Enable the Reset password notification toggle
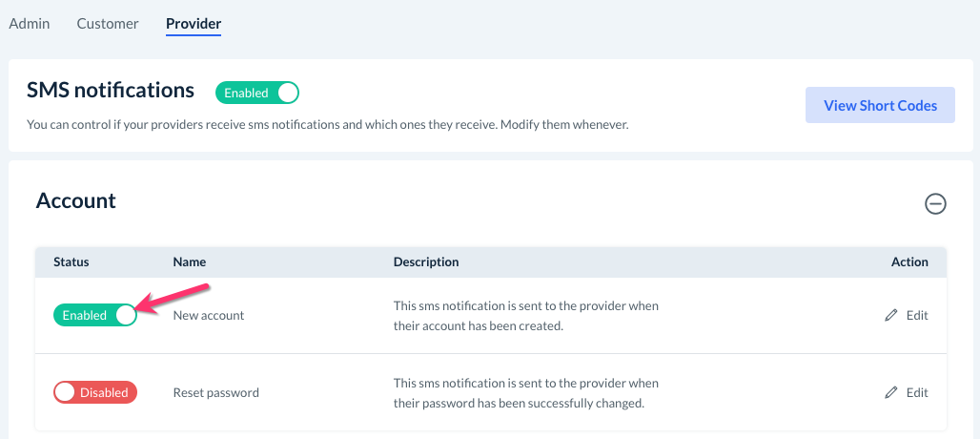The height and width of the screenshot is (439, 980). point(95,392)
